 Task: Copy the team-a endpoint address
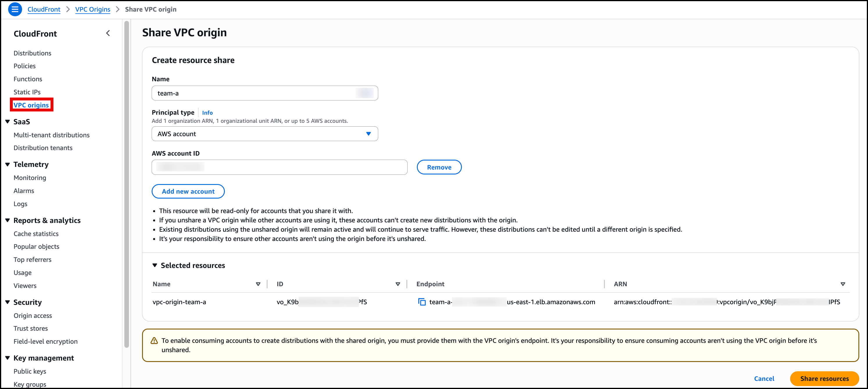[x=422, y=302]
